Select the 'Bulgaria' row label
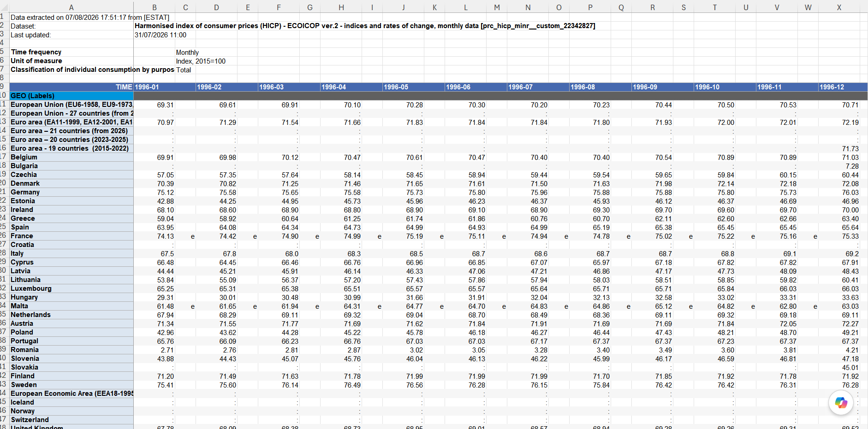Screen dimensions: 868x429 pyautogui.click(x=71, y=166)
